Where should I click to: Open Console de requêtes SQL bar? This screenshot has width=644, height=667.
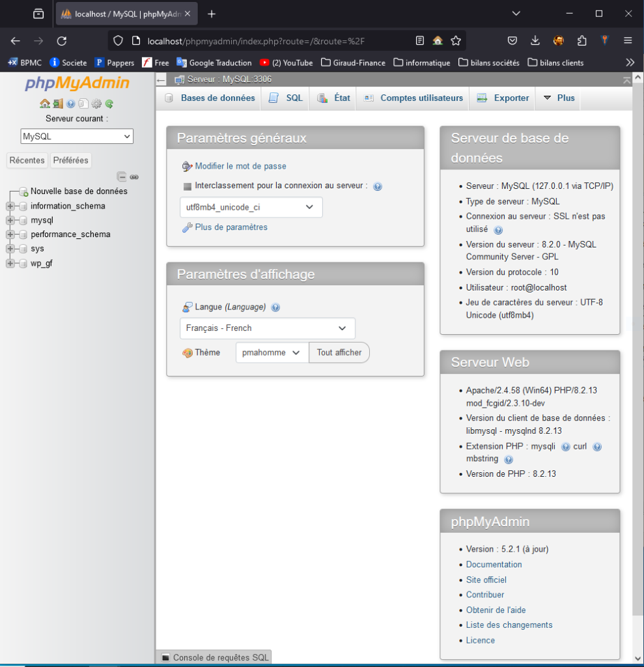pyautogui.click(x=216, y=658)
